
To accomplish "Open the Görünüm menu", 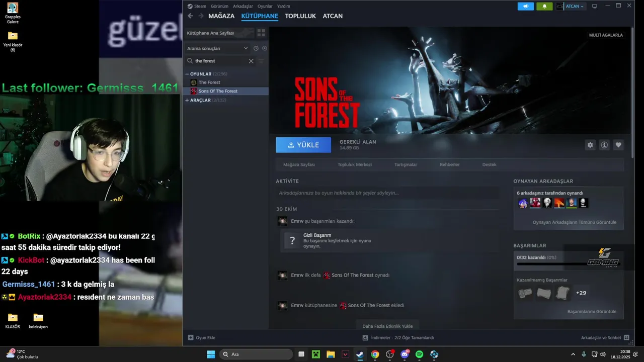I will (x=219, y=6).
